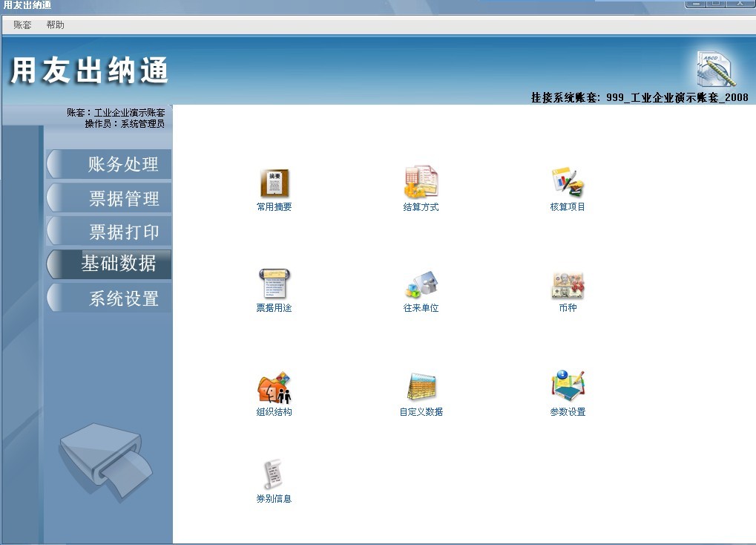The height and width of the screenshot is (545, 756).
Task: Click the 常用摘要 text label
Action: click(x=274, y=207)
